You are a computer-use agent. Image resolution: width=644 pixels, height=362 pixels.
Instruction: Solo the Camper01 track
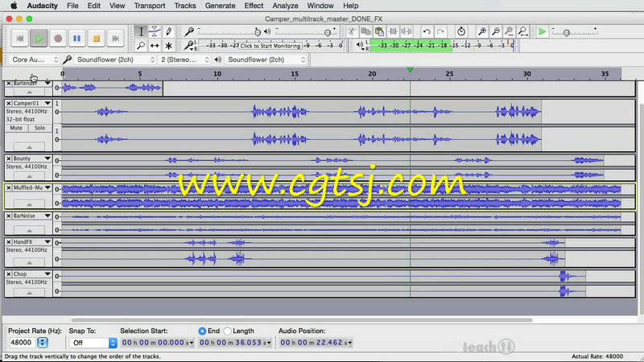coord(39,128)
